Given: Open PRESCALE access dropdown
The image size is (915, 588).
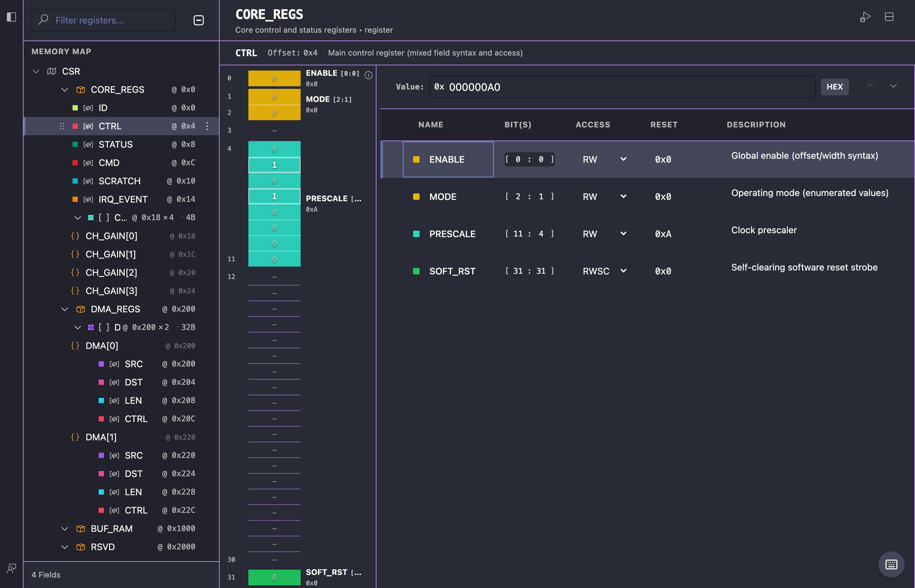Looking at the screenshot, I should 605,234.
